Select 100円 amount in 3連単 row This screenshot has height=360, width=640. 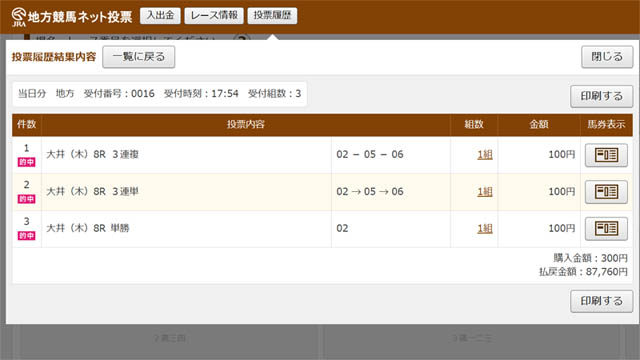(562, 191)
